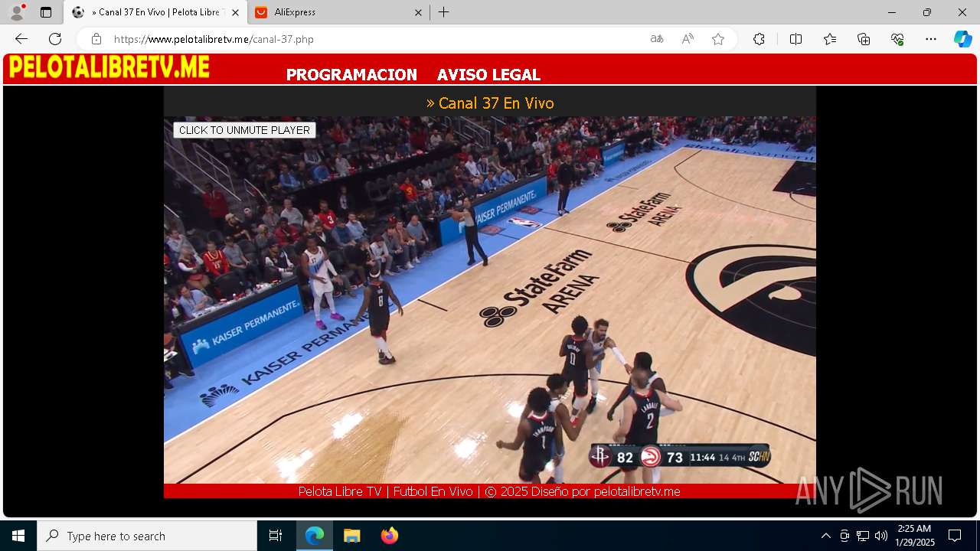Image resolution: width=980 pixels, height=551 pixels.
Task: Click the Pelota Libre TV footer text
Action: click(x=489, y=491)
